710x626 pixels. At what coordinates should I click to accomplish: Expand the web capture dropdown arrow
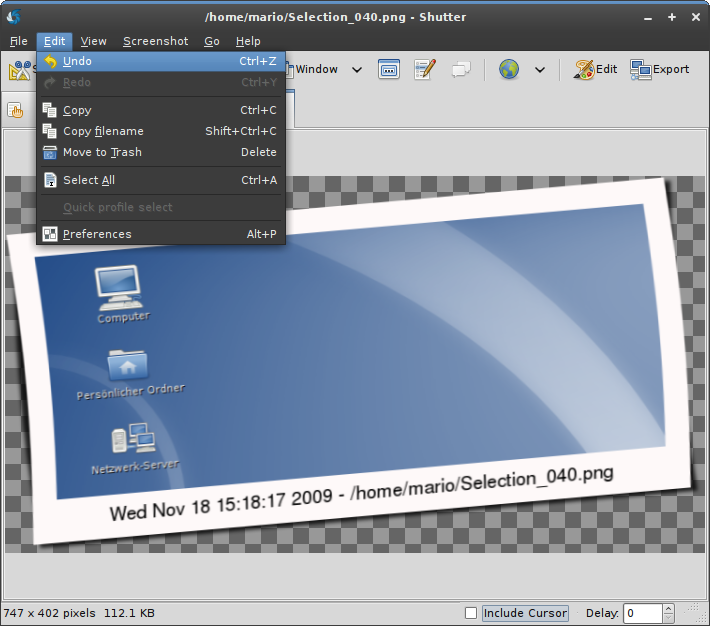click(x=540, y=70)
